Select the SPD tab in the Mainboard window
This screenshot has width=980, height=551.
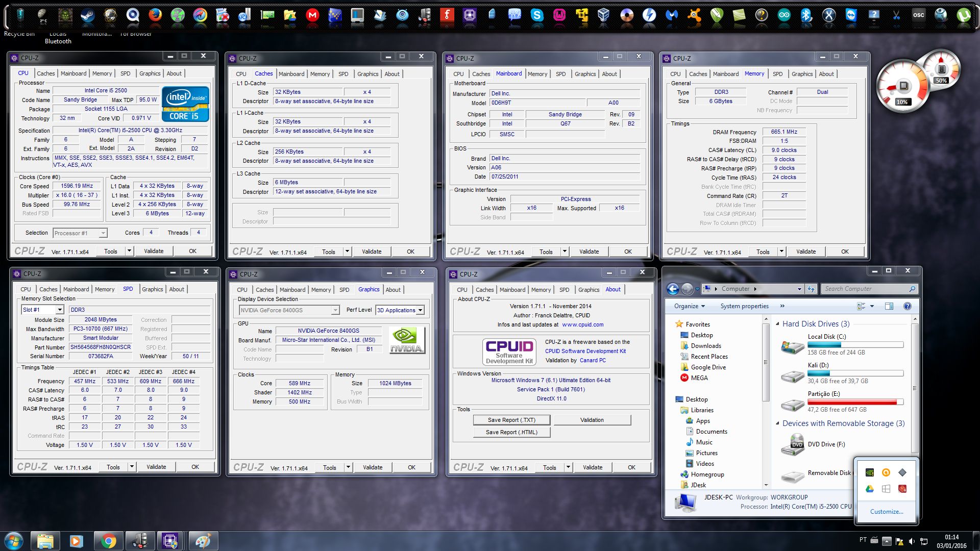pos(560,74)
